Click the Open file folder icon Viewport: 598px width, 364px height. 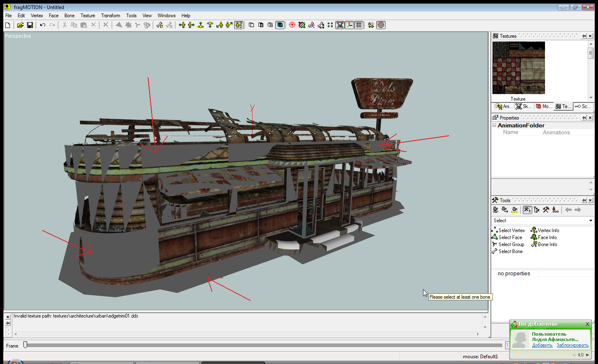20,25
